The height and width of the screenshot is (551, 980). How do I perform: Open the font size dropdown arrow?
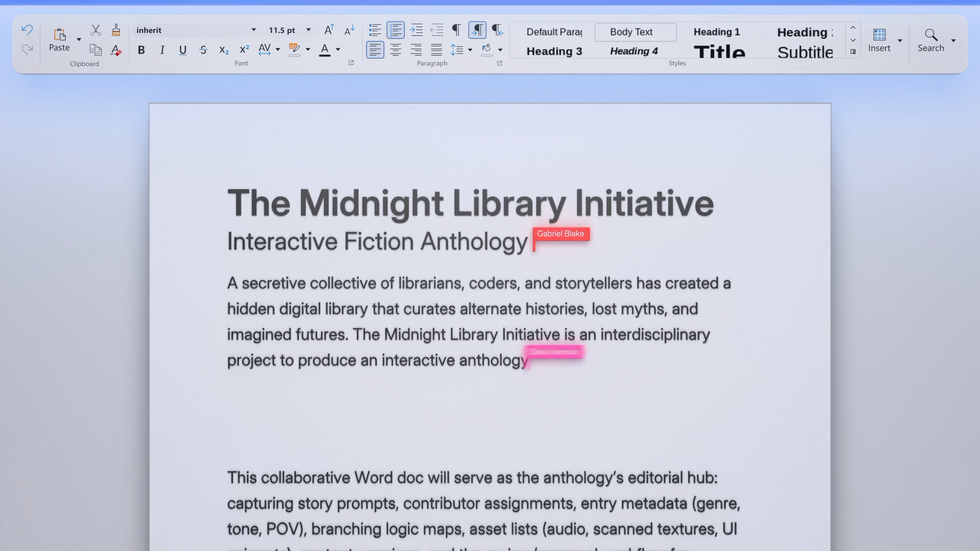tap(308, 30)
